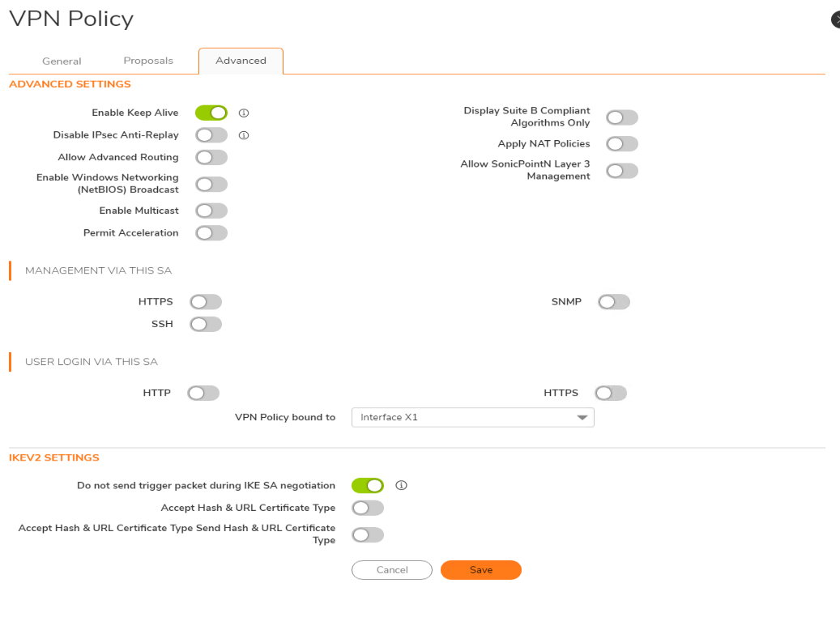Toggle Disable IPsec Anti-Replay switch
This screenshot has height=617, width=840.
(211, 135)
